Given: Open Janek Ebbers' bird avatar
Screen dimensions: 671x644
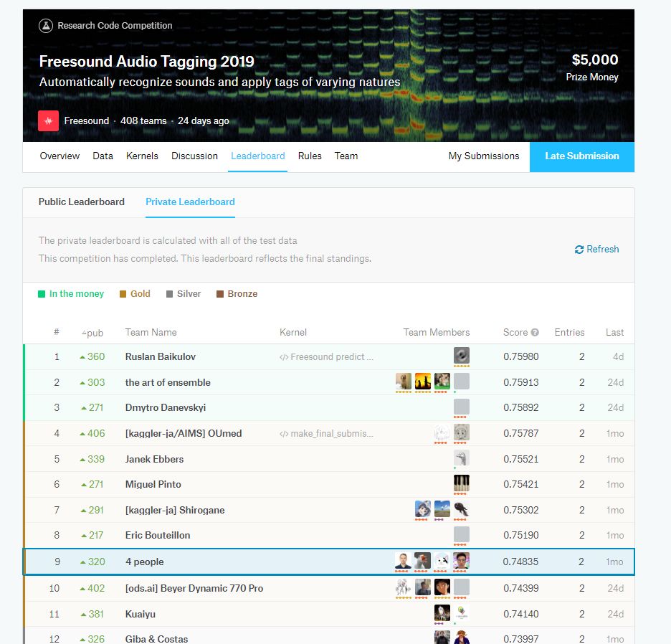Looking at the screenshot, I should tap(462, 458).
